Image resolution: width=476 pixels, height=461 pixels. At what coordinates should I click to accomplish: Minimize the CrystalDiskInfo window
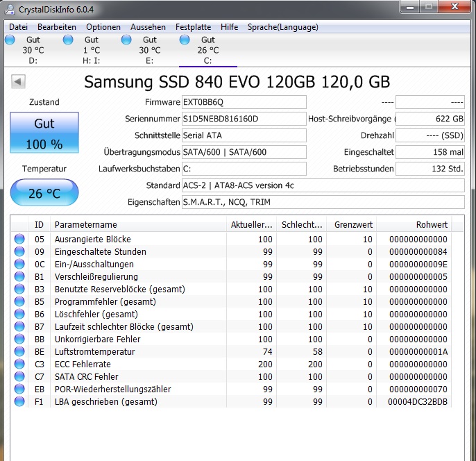[410, 7]
